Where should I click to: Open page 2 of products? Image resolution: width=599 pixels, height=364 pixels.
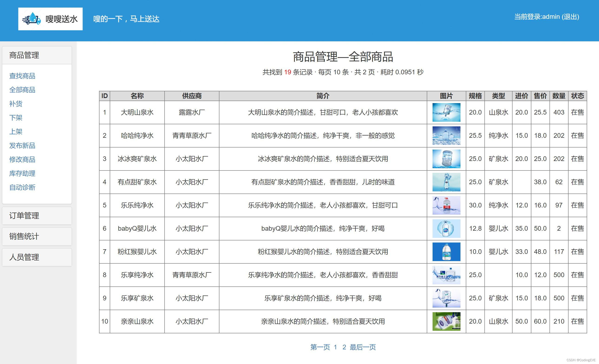point(344,347)
